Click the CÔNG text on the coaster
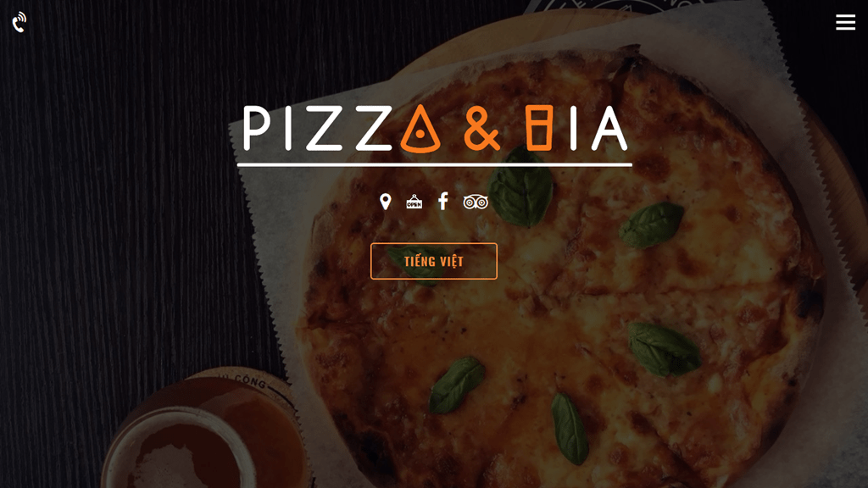 (x=250, y=381)
